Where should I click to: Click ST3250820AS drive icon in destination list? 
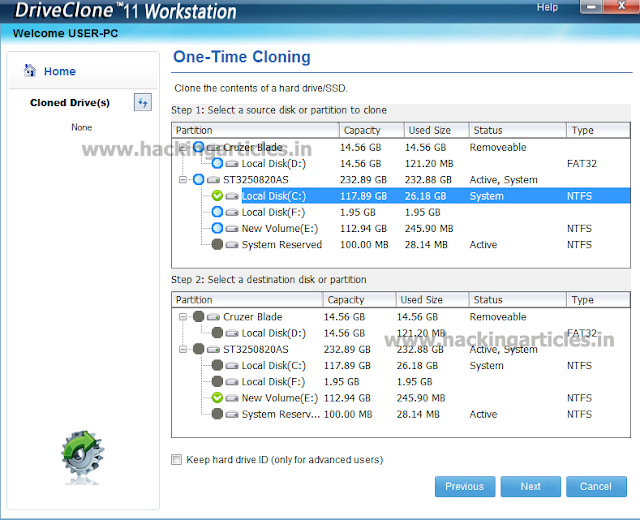coord(213,349)
